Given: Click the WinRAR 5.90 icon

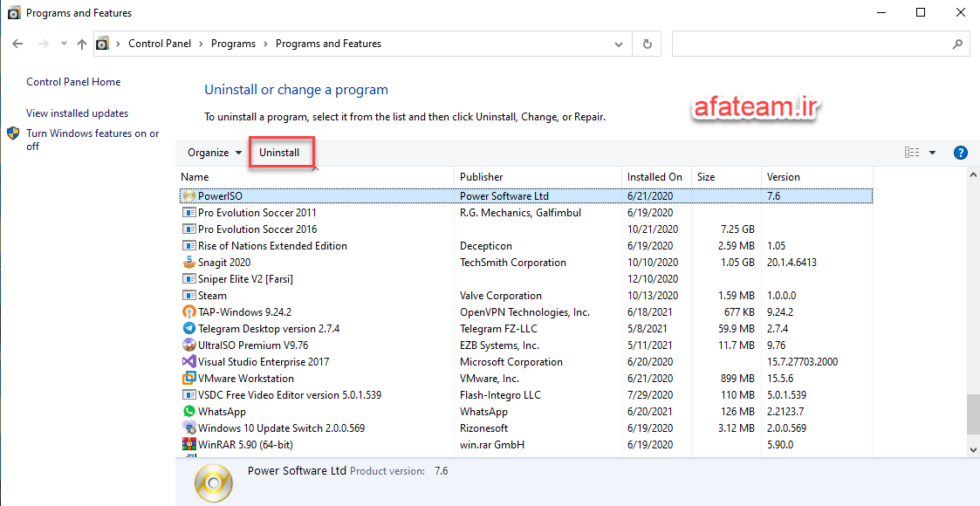Looking at the screenshot, I should coord(188,444).
